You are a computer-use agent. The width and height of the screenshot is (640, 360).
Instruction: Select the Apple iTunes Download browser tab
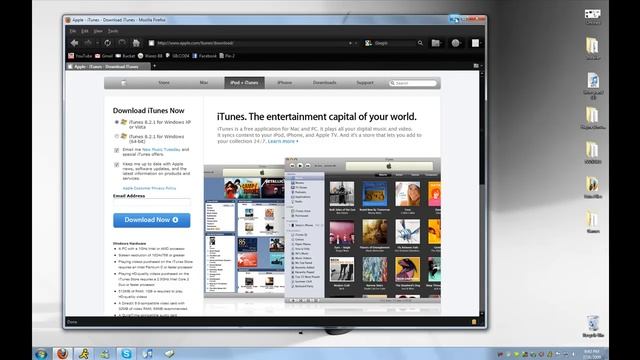click(x=107, y=67)
